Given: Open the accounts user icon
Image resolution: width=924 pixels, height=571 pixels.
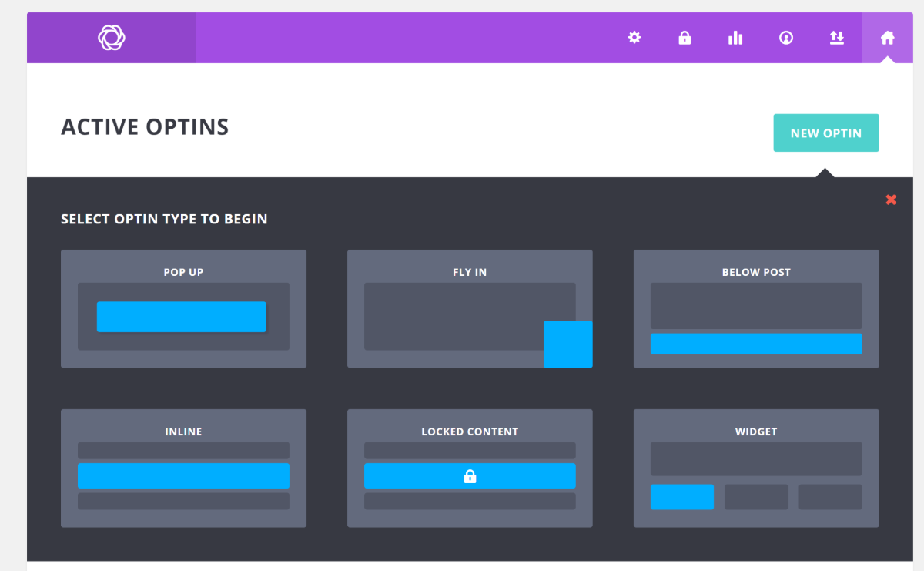Looking at the screenshot, I should tap(786, 38).
